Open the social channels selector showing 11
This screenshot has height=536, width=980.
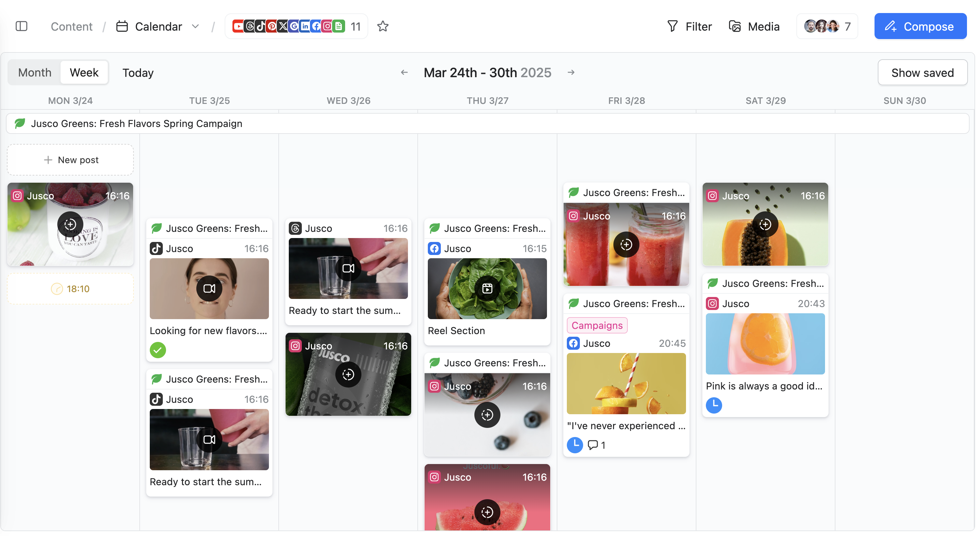coord(296,26)
